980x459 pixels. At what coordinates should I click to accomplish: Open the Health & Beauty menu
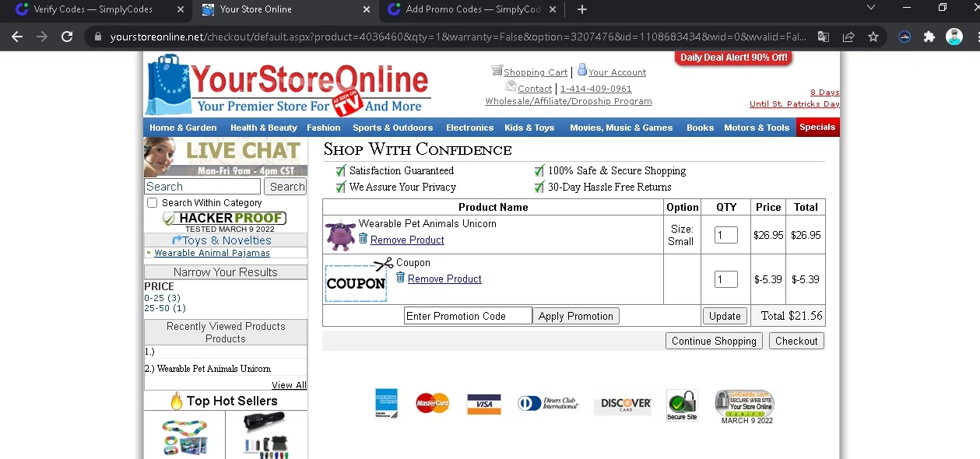tap(264, 128)
